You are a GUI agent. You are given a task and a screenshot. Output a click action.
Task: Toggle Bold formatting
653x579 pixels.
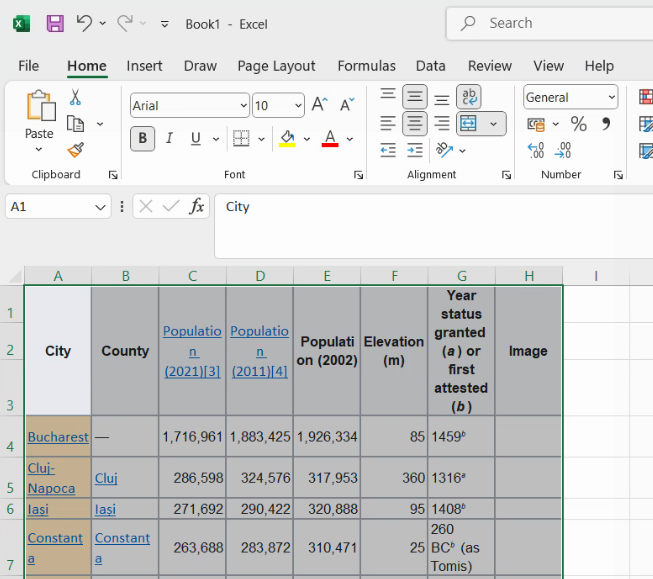point(142,138)
